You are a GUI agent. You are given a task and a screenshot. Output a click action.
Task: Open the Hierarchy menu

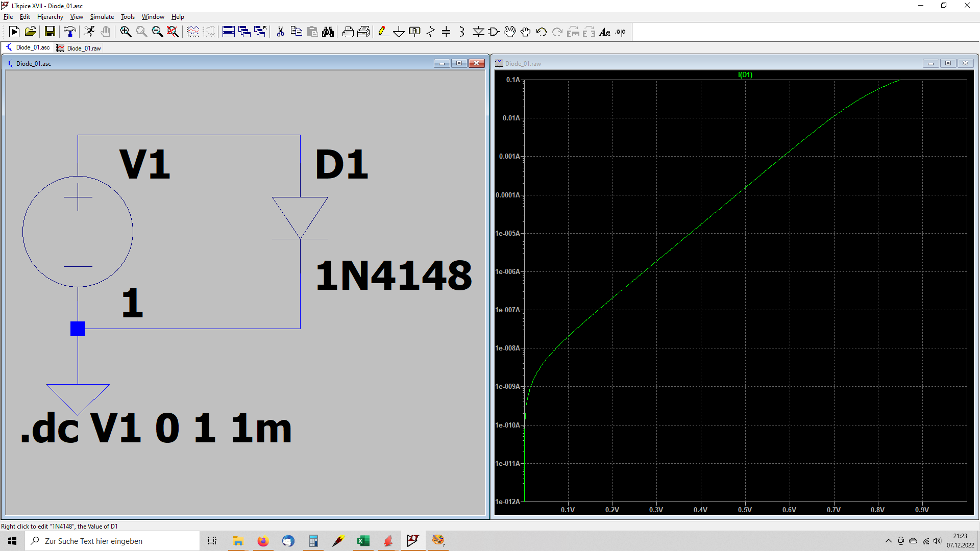click(50, 17)
